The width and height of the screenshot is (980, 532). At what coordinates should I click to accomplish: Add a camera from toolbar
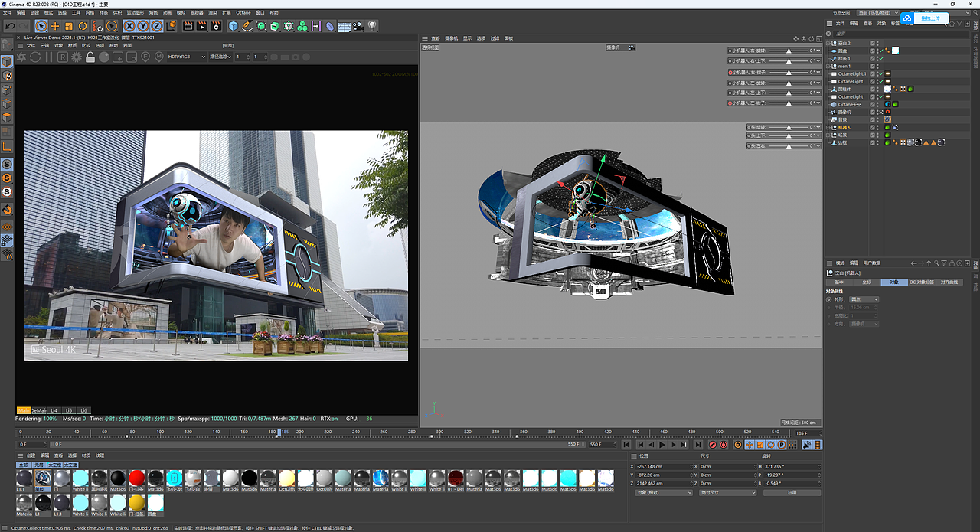[x=358, y=26]
